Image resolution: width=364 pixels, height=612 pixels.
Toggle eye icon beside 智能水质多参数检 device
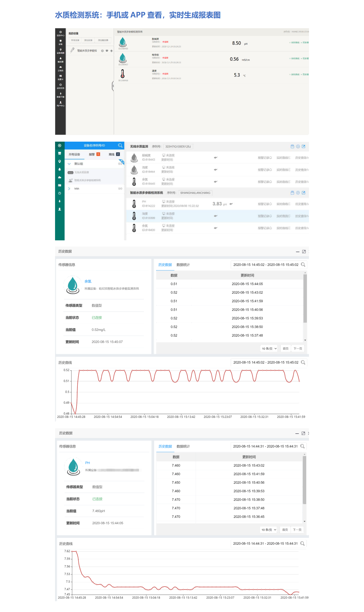(107, 51)
